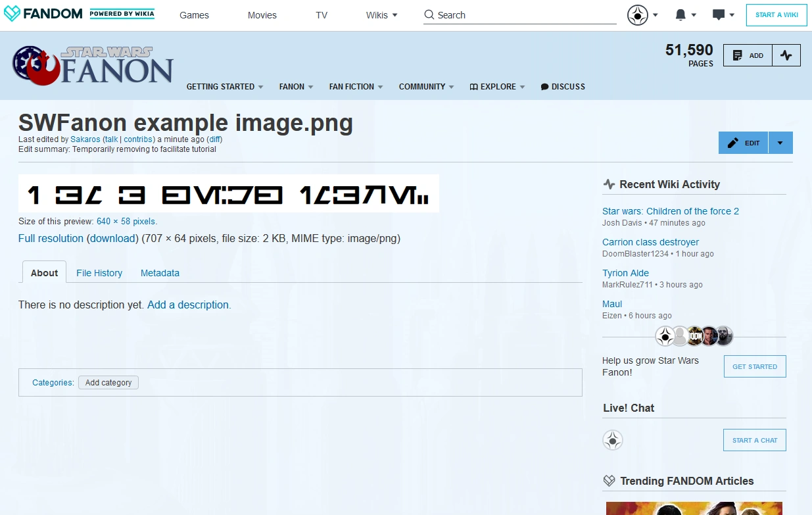Go to Games in top navigation

pyautogui.click(x=194, y=15)
